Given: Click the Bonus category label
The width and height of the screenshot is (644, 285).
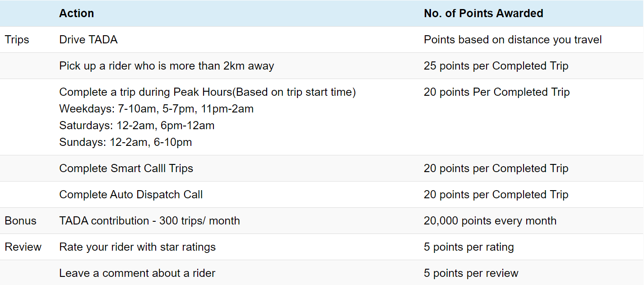Looking at the screenshot, I should (x=20, y=221).
